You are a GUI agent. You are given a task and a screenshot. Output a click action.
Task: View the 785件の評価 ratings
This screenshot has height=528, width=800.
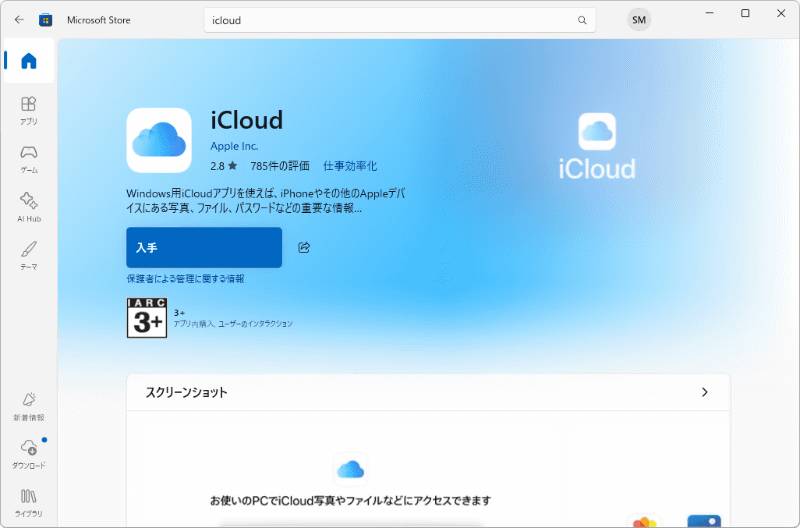point(280,166)
